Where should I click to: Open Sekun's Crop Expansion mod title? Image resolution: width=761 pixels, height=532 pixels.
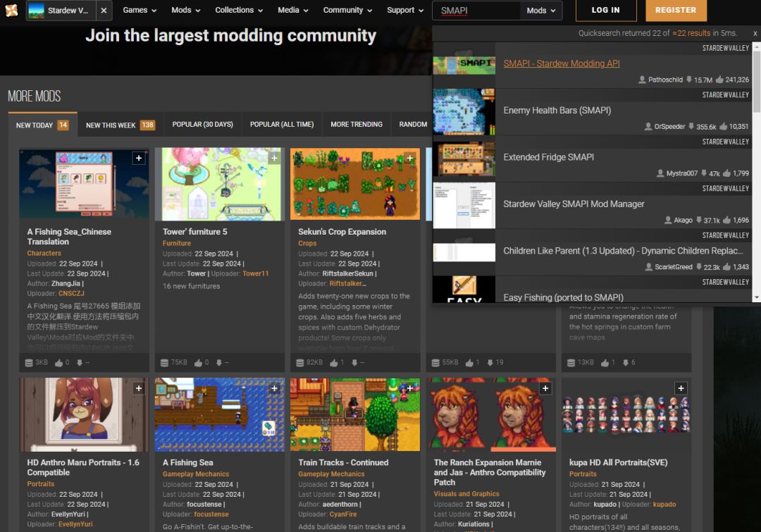342,232
